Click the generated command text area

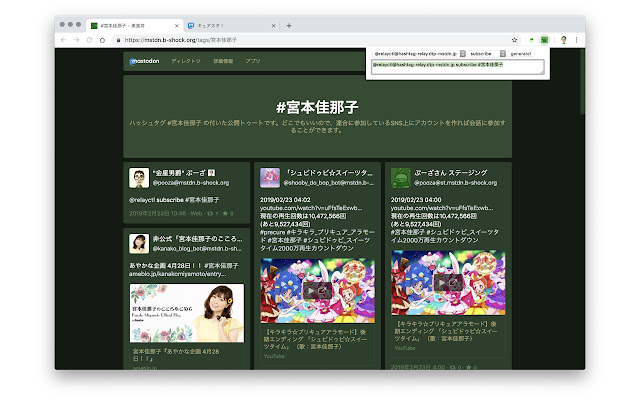pos(458,67)
